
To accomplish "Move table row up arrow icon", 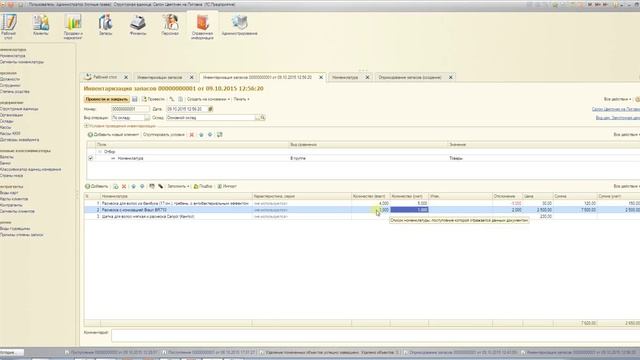I will pyautogui.click(x=133, y=187).
